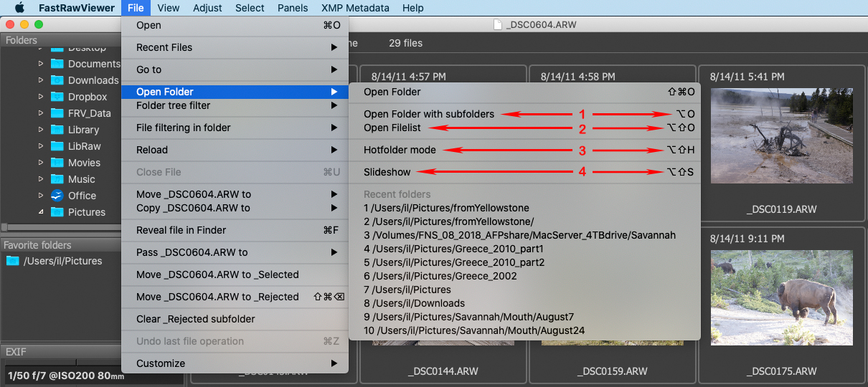Click the Dropbox folder icon
Screen dimensions: 868x387
click(x=57, y=97)
